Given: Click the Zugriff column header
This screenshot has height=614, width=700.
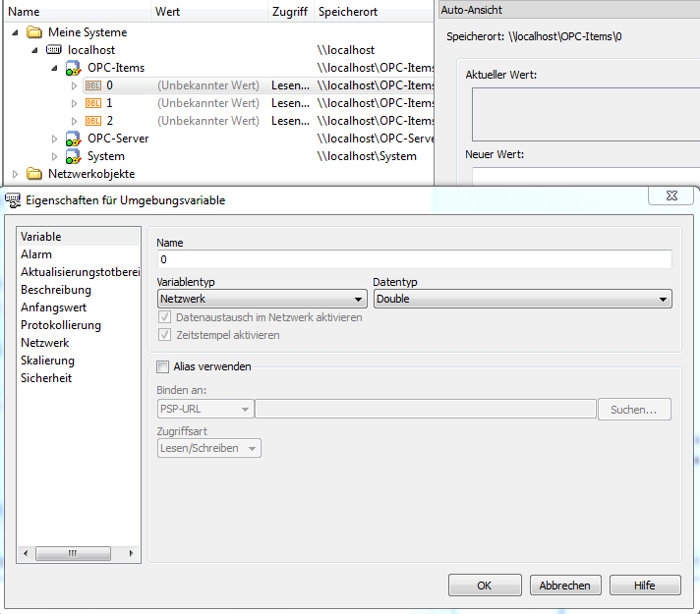Looking at the screenshot, I should [x=291, y=12].
